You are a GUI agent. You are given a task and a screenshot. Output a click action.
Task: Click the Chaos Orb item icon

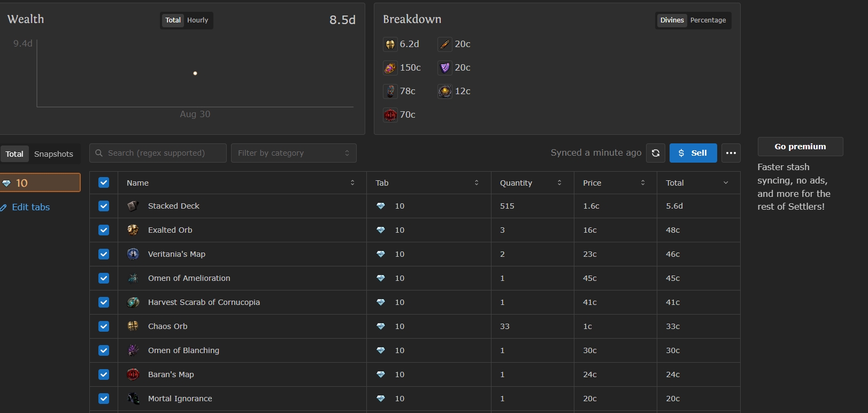pos(133,326)
